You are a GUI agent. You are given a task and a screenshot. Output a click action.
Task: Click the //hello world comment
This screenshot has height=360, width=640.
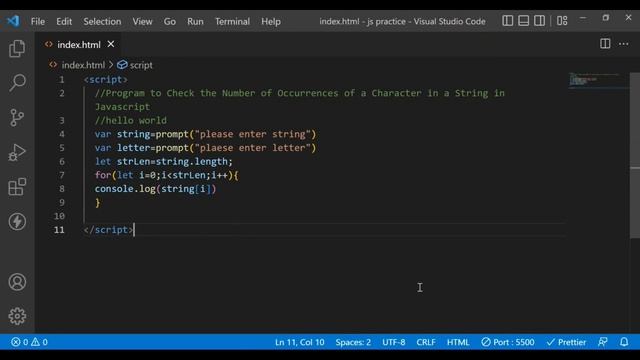pos(131,120)
